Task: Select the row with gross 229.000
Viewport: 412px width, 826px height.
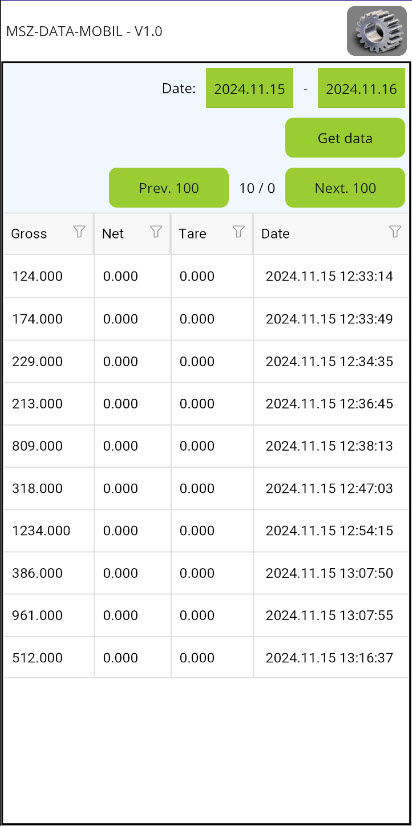Action: (x=206, y=361)
